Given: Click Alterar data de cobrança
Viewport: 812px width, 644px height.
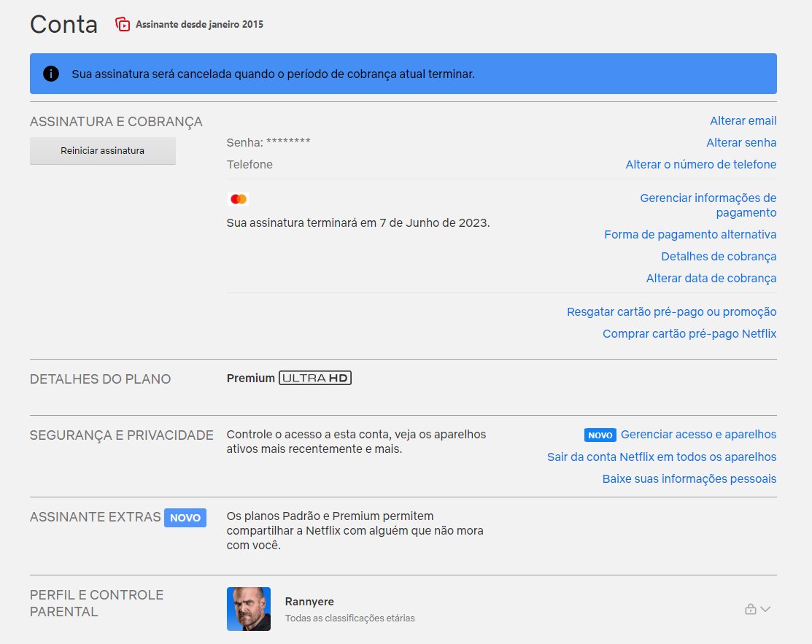Looking at the screenshot, I should click(711, 278).
